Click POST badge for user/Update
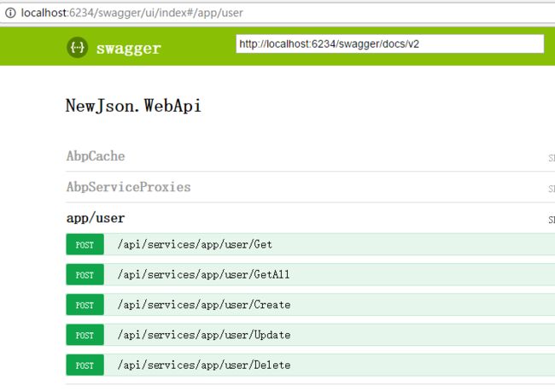This screenshot has width=555, height=392. tap(85, 335)
